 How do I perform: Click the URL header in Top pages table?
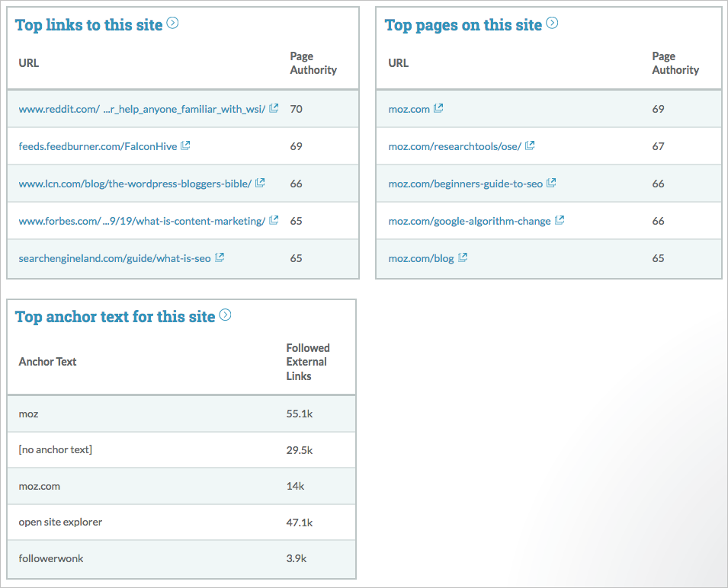[399, 63]
